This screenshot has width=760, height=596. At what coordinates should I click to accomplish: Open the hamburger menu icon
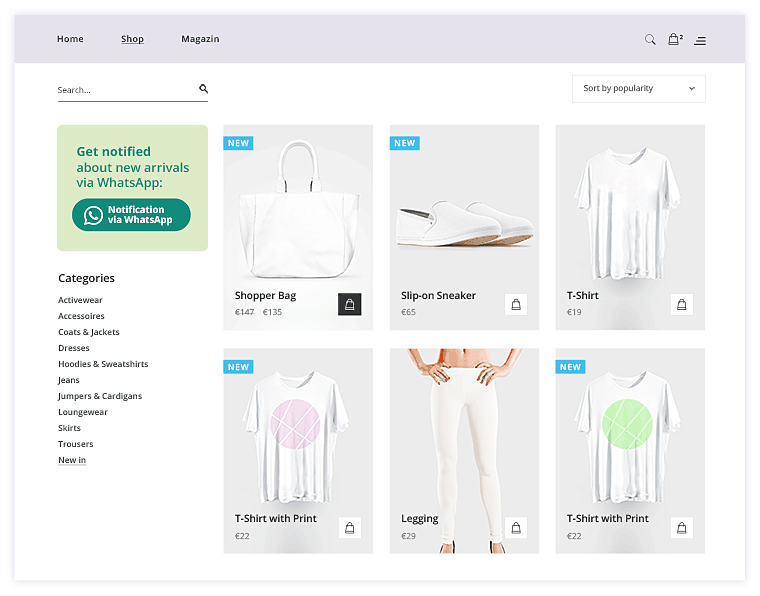[x=699, y=41]
